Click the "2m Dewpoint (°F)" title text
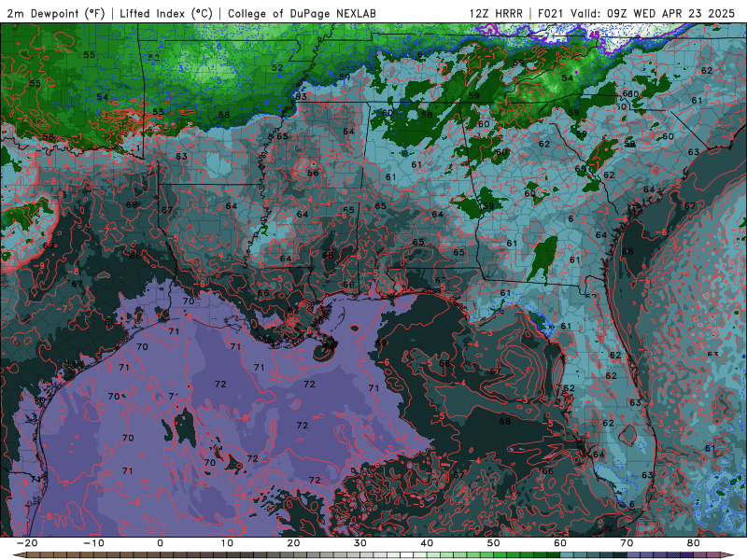Image resolution: width=747 pixels, height=560 pixels. [x=56, y=13]
